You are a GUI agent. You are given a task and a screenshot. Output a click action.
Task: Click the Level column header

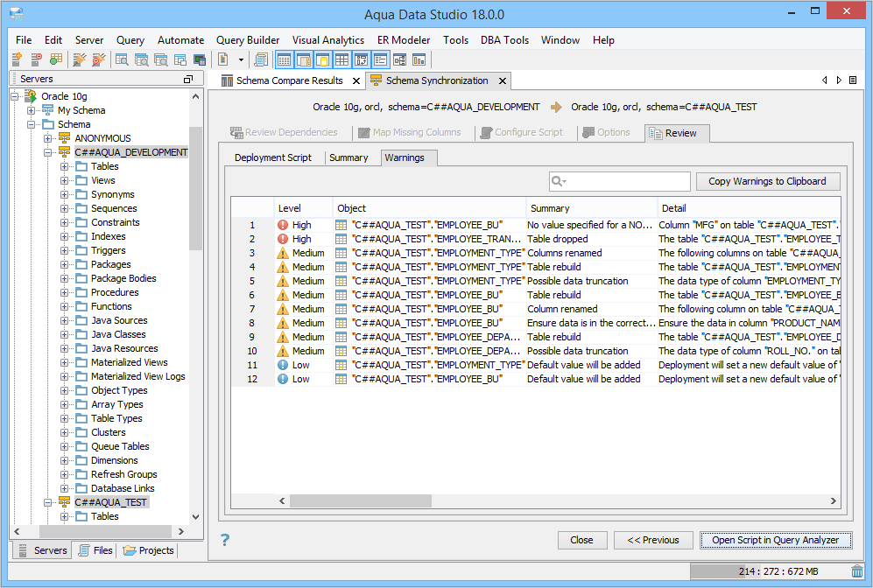point(303,208)
